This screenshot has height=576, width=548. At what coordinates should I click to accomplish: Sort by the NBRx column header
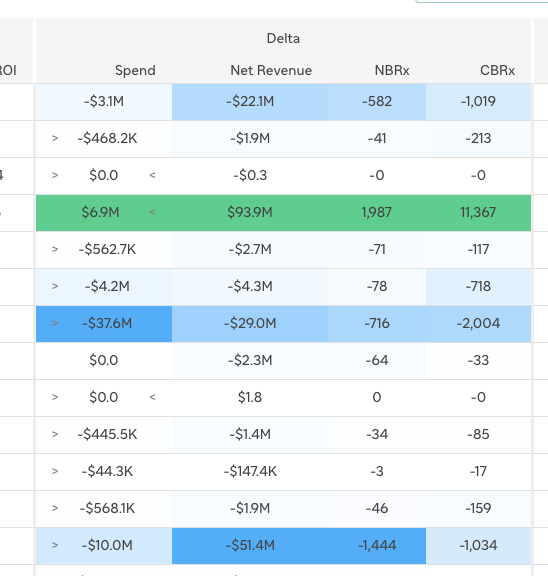[x=392, y=70]
